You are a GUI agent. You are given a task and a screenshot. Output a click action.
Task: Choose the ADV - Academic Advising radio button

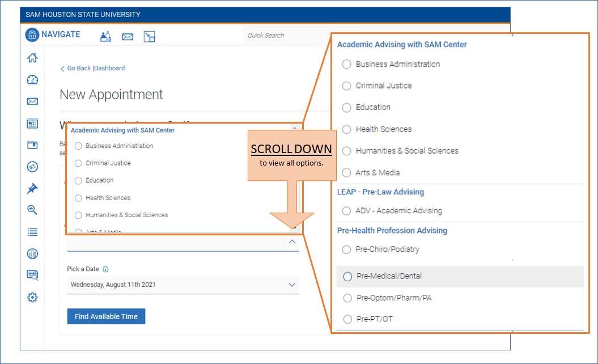(347, 211)
